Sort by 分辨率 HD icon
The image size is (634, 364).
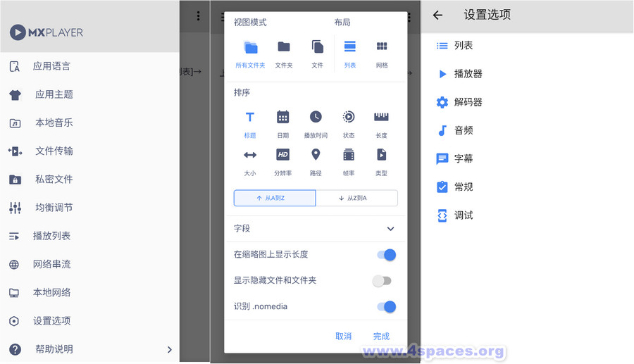(282, 155)
